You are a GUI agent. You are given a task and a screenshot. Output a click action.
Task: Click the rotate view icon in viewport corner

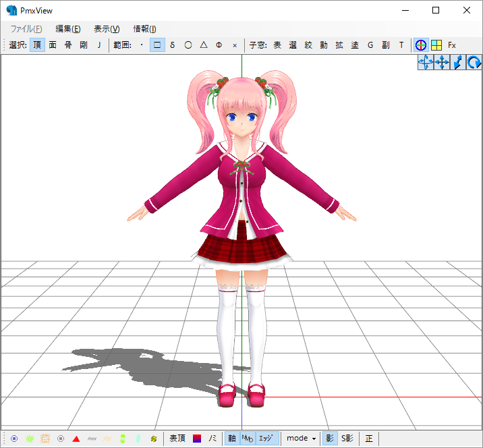(x=474, y=63)
